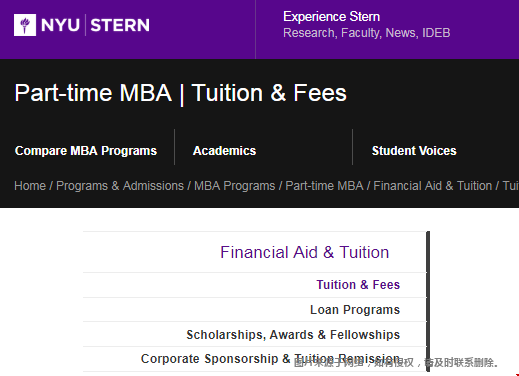Screen dimensions: 519x376
Task: Go to Home breadcrumb link
Action: click(30, 186)
